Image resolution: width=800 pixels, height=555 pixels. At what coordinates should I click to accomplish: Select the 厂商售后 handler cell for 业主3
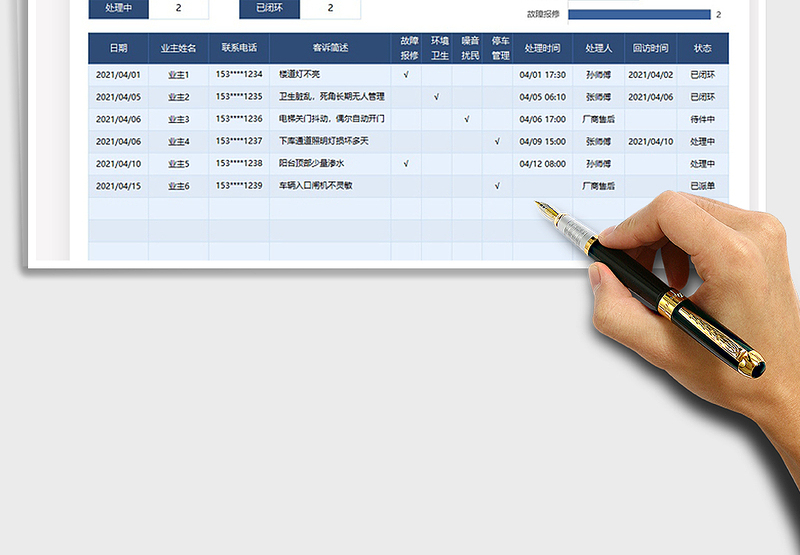pyautogui.click(x=598, y=119)
